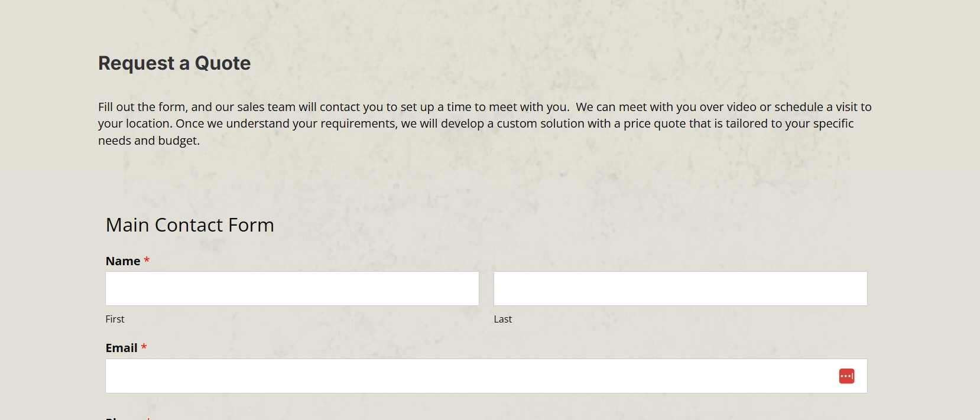This screenshot has width=980, height=420.
Task: Click the red password manager icon in Email field
Action: (x=846, y=376)
